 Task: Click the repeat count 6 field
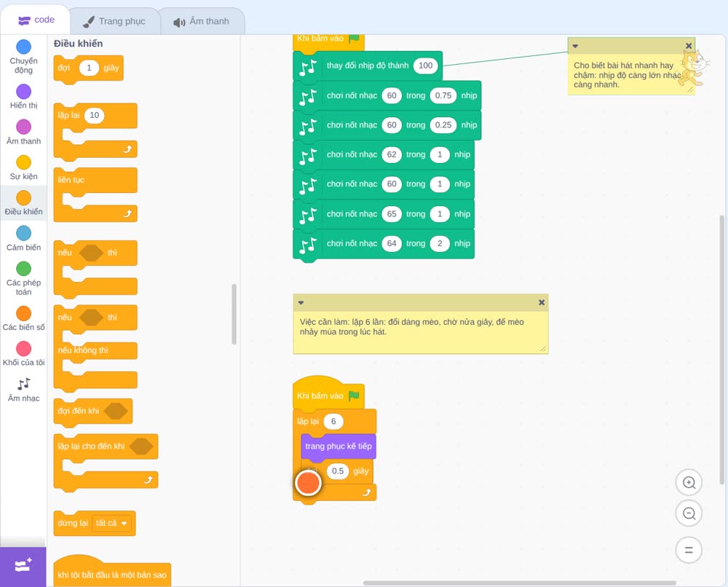click(333, 421)
